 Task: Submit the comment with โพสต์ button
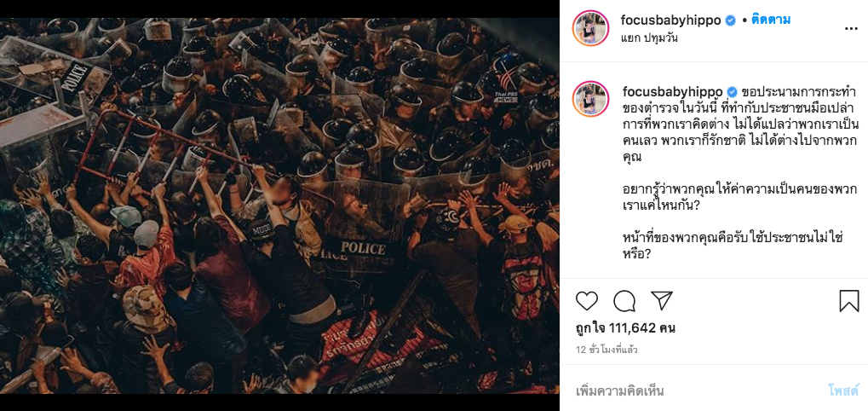click(x=843, y=391)
